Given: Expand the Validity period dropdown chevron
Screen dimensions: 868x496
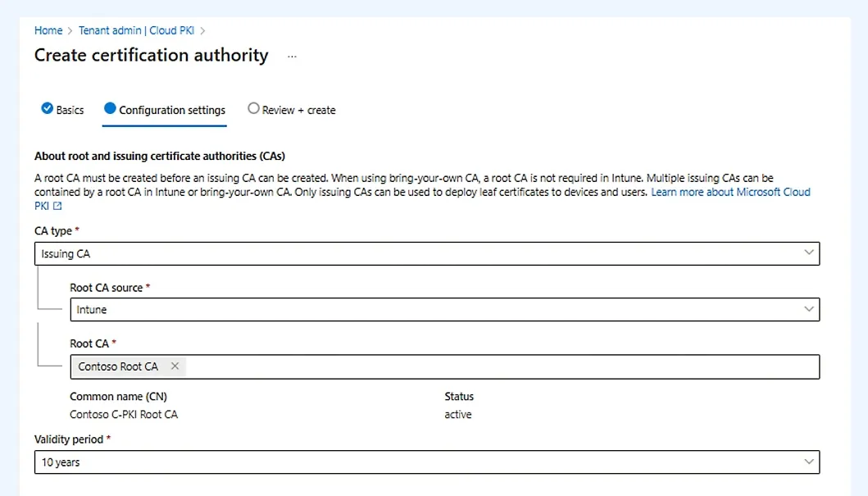Looking at the screenshot, I should coord(809,462).
